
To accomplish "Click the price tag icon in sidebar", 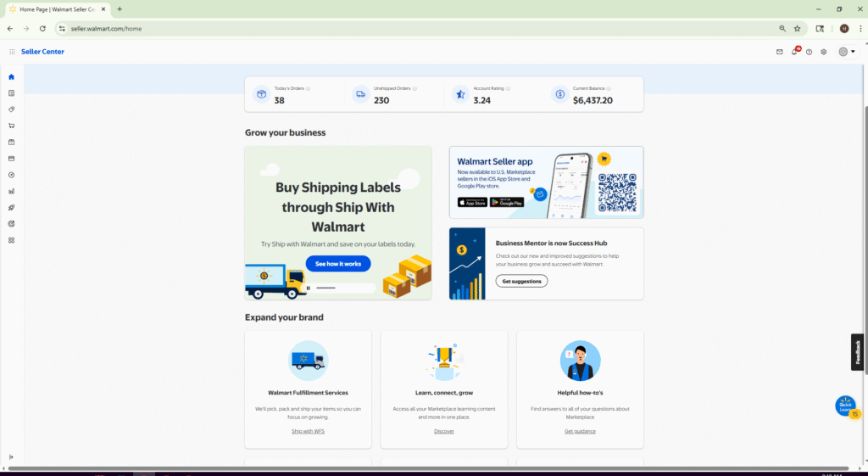I will coord(11,109).
